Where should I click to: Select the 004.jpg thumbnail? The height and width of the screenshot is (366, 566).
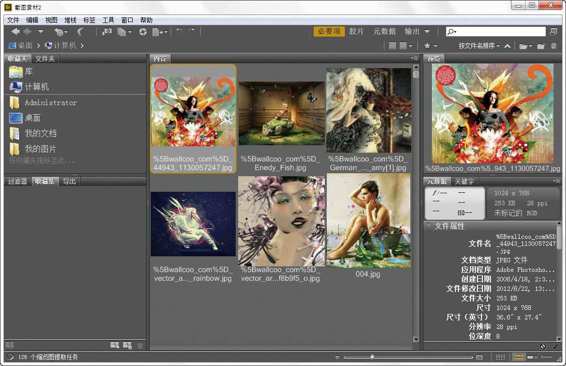[x=369, y=221]
